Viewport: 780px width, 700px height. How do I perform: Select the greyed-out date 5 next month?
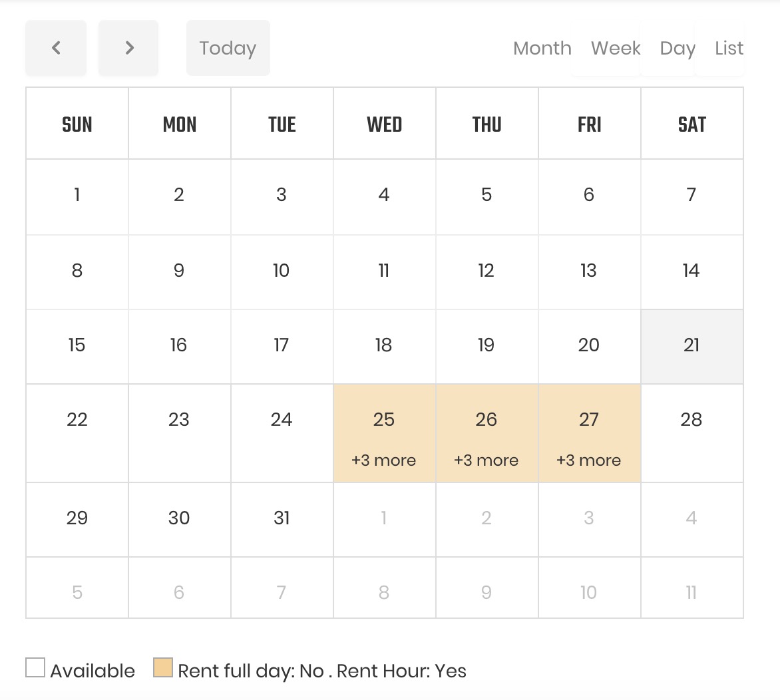77,591
